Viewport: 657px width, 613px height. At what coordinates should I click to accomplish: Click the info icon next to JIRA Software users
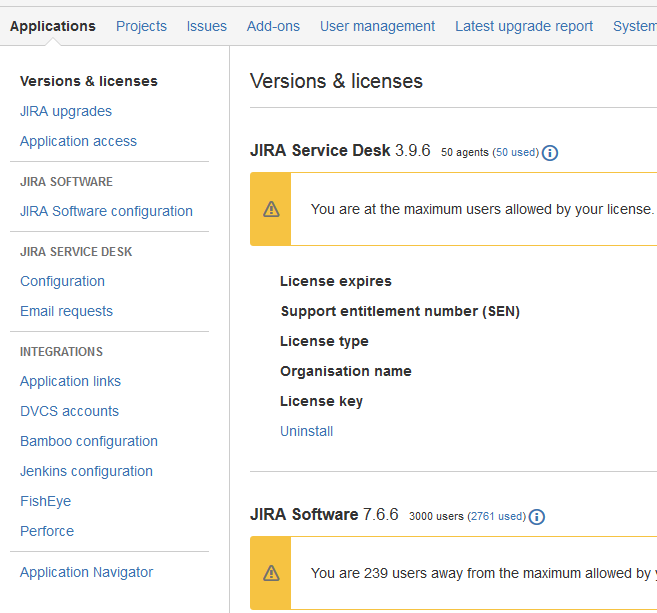537,517
